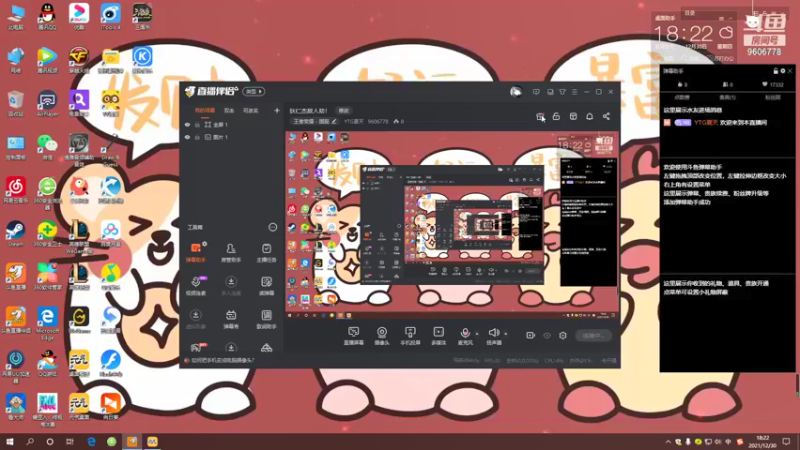Viewport: 800px width, 450px height.
Task: Hide the 图片 1 source layer
Action: coord(187,137)
